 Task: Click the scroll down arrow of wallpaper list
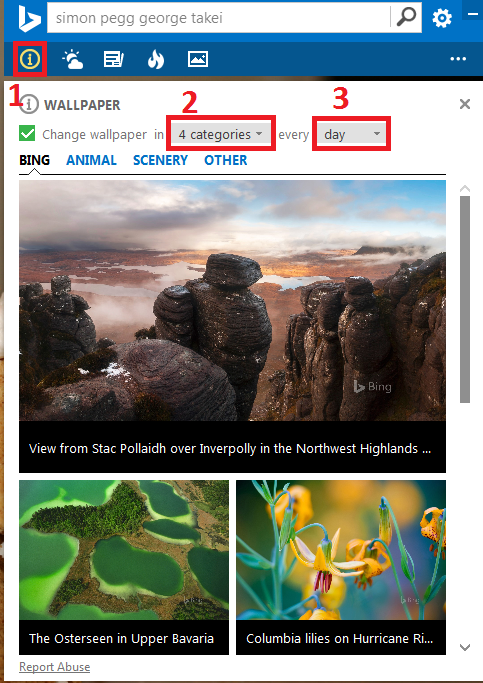(465, 647)
